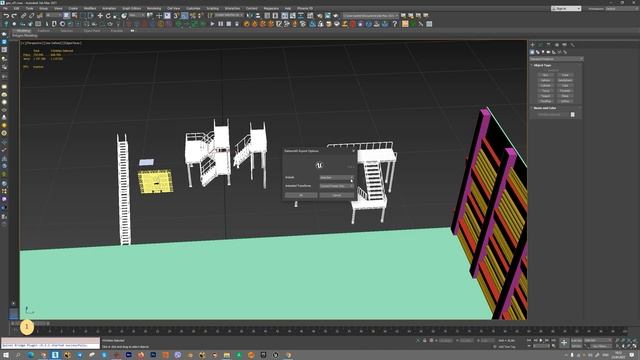Click the Align tool icon

(x=258, y=16)
